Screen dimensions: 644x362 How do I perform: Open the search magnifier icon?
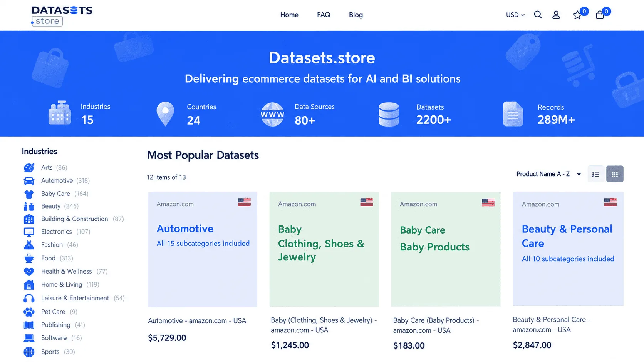(x=538, y=15)
